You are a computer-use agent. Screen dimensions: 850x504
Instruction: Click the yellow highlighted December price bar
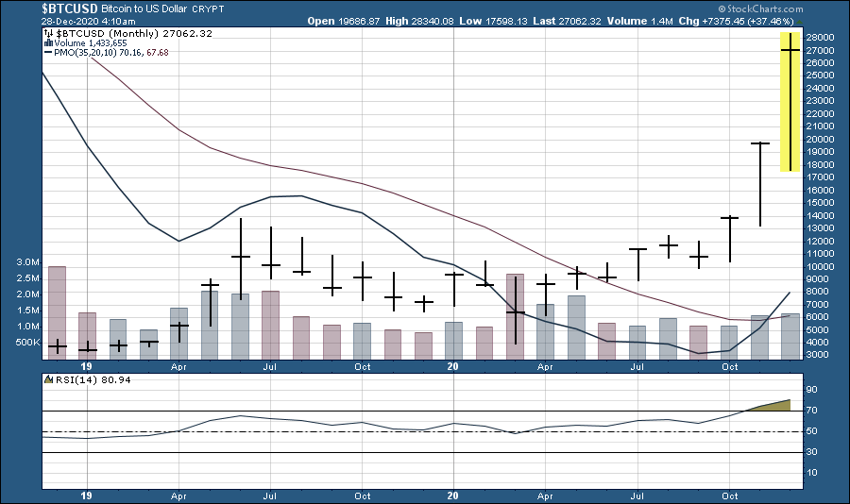(x=791, y=101)
